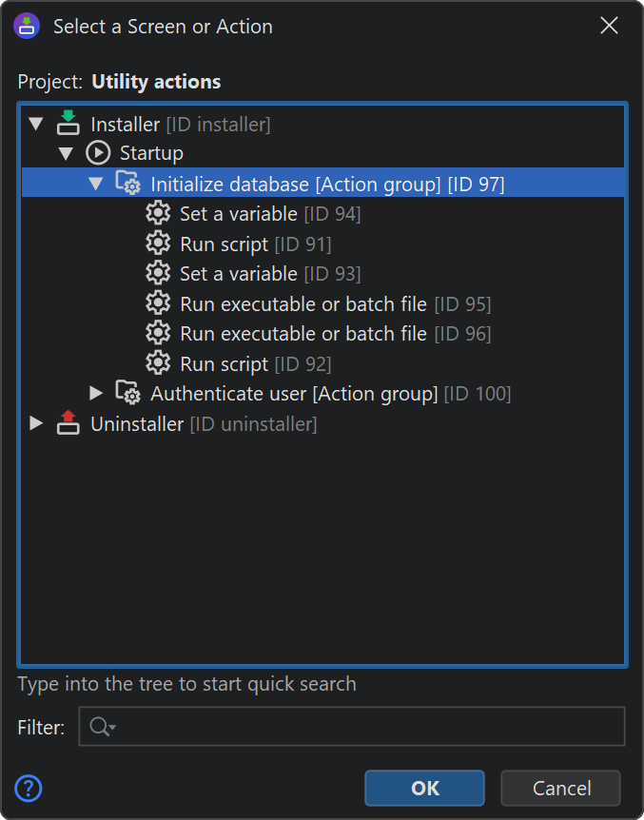Expand the Authenticate user action group
This screenshot has width=644, height=820.
pos(95,393)
